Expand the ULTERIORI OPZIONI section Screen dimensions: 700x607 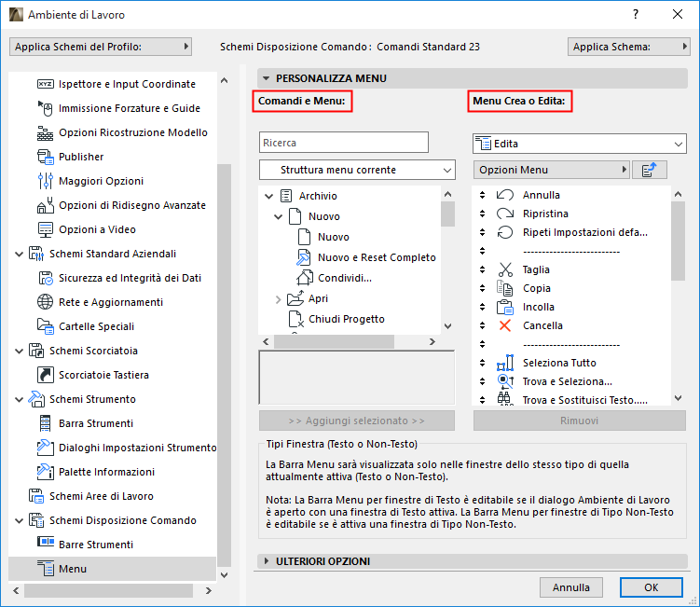pyautogui.click(x=267, y=561)
